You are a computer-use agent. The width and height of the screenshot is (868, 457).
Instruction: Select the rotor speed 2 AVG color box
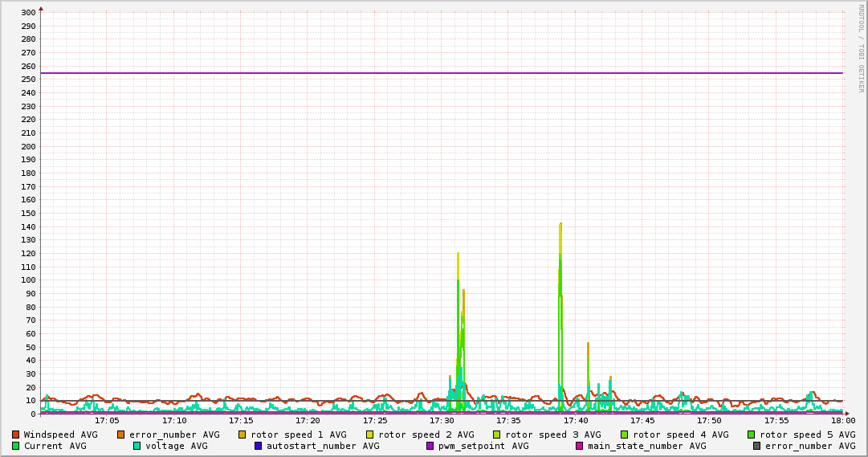[x=370, y=435]
